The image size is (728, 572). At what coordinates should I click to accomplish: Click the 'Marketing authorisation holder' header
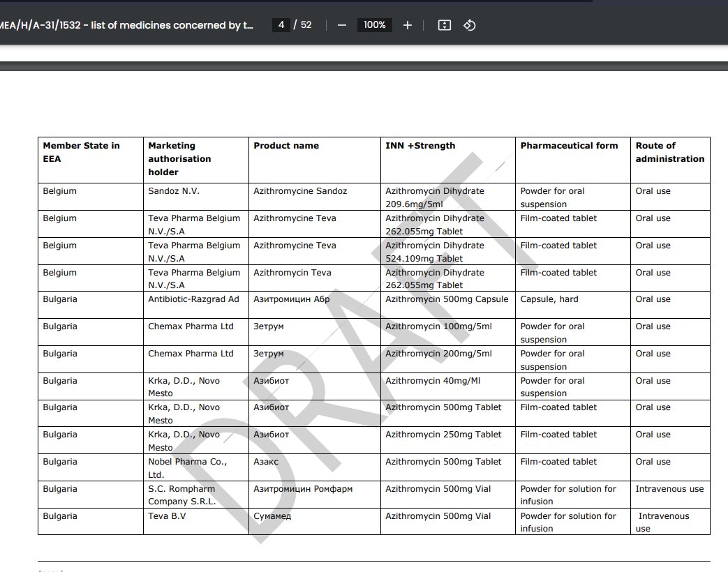click(x=179, y=158)
